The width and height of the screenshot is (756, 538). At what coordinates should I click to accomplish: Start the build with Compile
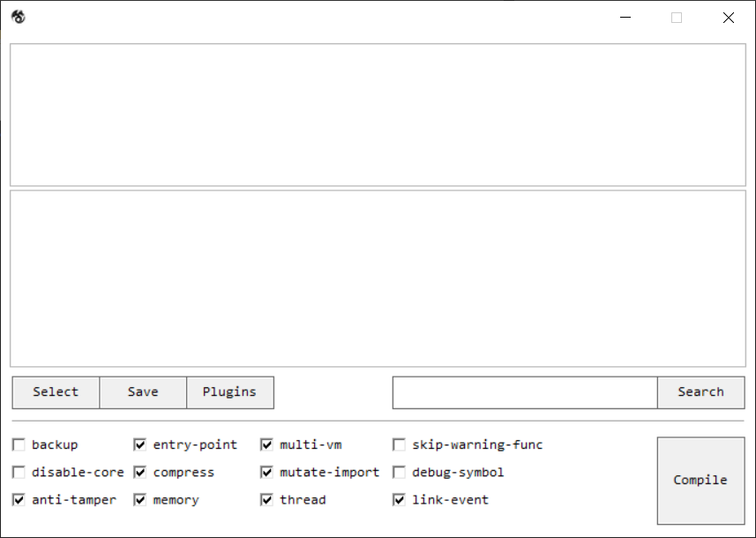point(701,481)
